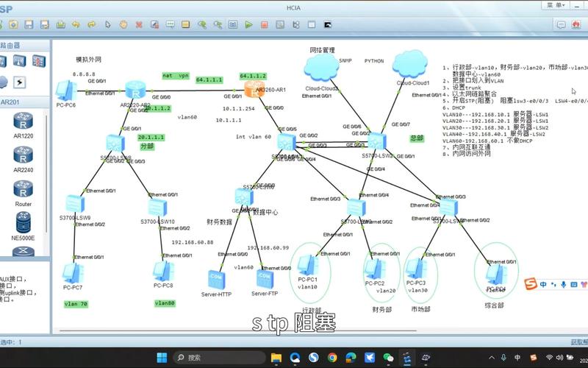Select the lightning connection cable icon

[x=20, y=82]
